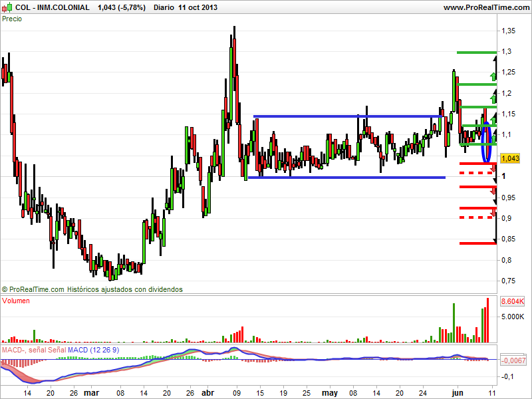Click the 1,35 price axis label
The image size is (532, 399).
508,31
